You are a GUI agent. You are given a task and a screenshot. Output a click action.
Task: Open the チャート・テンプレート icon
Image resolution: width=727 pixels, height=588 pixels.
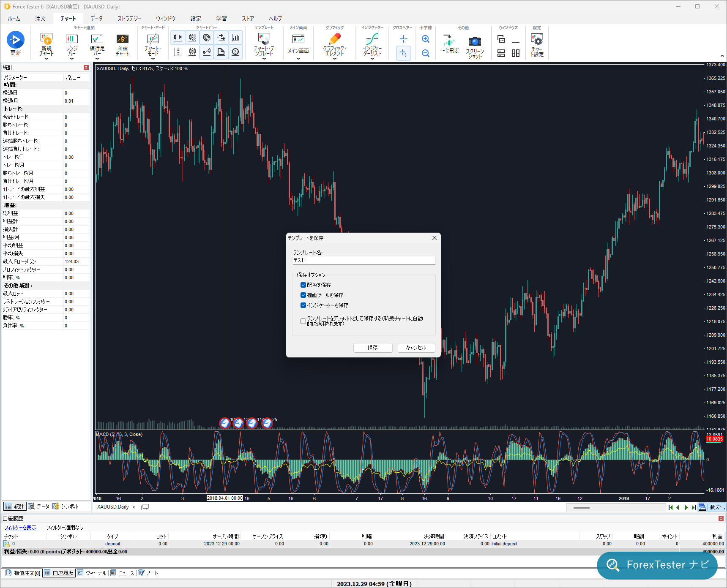tap(264, 39)
